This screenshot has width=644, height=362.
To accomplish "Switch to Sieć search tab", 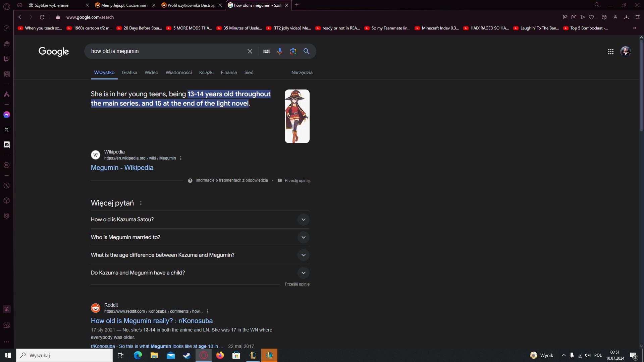I will tap(249, 72).
